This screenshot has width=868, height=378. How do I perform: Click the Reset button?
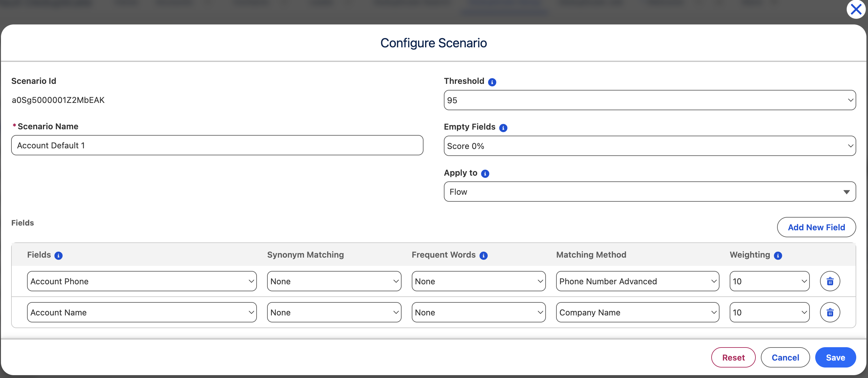click(x=733, y=357)
